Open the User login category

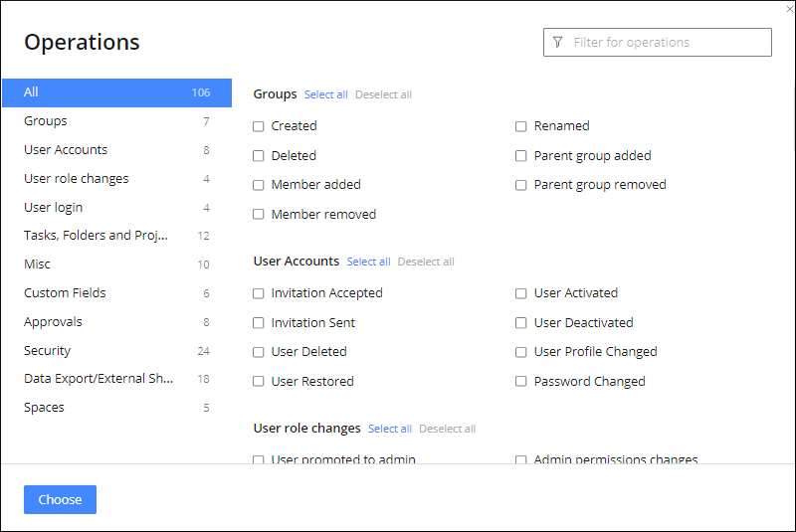[54, 208]
